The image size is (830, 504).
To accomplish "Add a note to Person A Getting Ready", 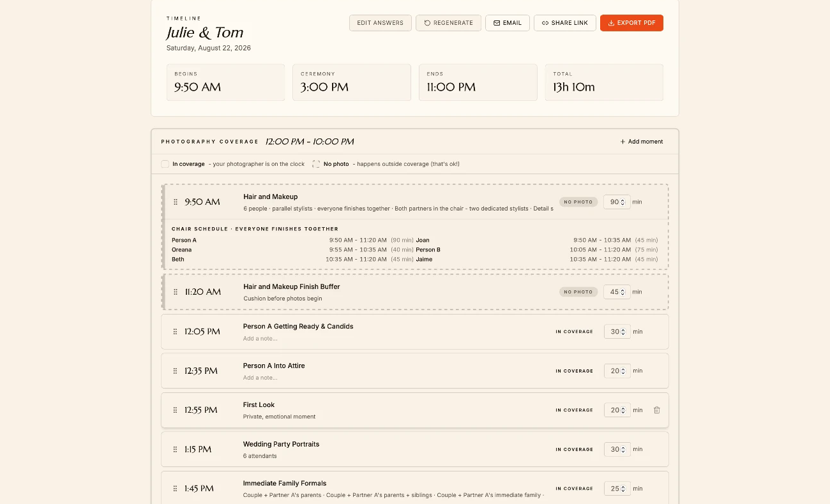I will 260,339.
